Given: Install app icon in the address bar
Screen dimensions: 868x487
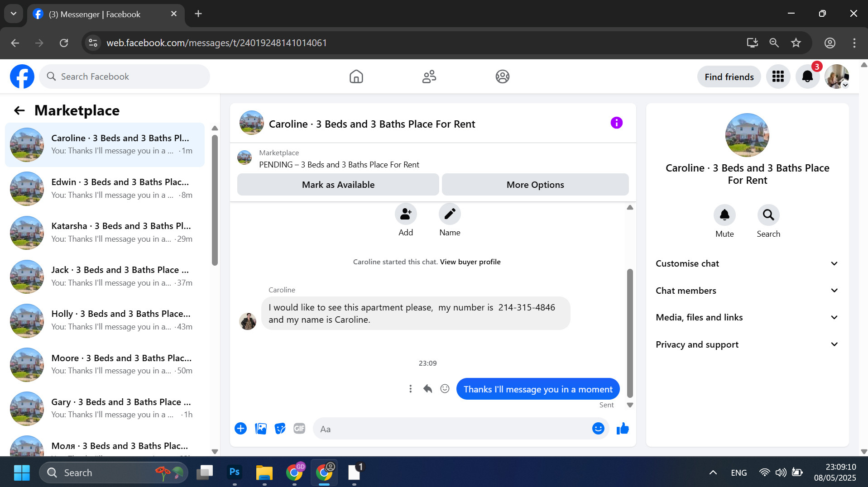Looking at the screenshot, I should (x=752, y=43).
